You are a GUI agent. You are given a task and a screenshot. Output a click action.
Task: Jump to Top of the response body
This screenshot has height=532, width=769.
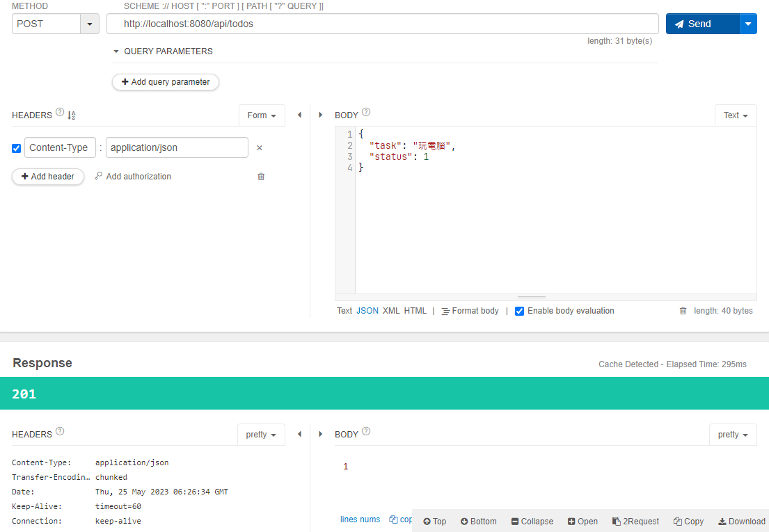pos(434,521)
